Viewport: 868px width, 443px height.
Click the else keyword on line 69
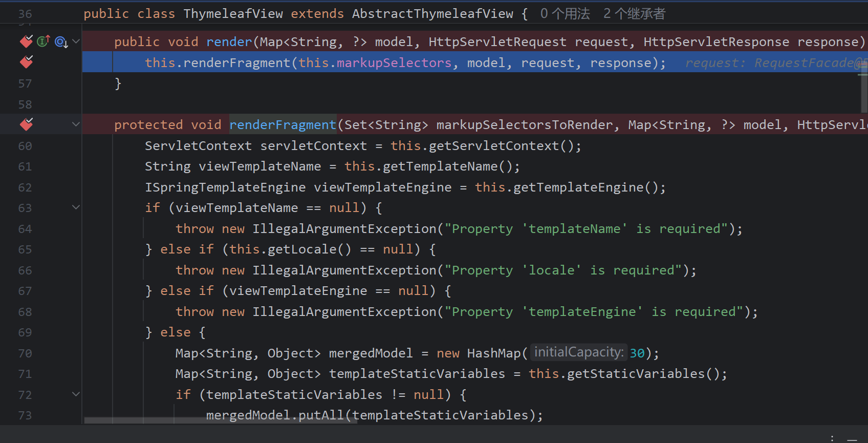[x=176, y=332]
